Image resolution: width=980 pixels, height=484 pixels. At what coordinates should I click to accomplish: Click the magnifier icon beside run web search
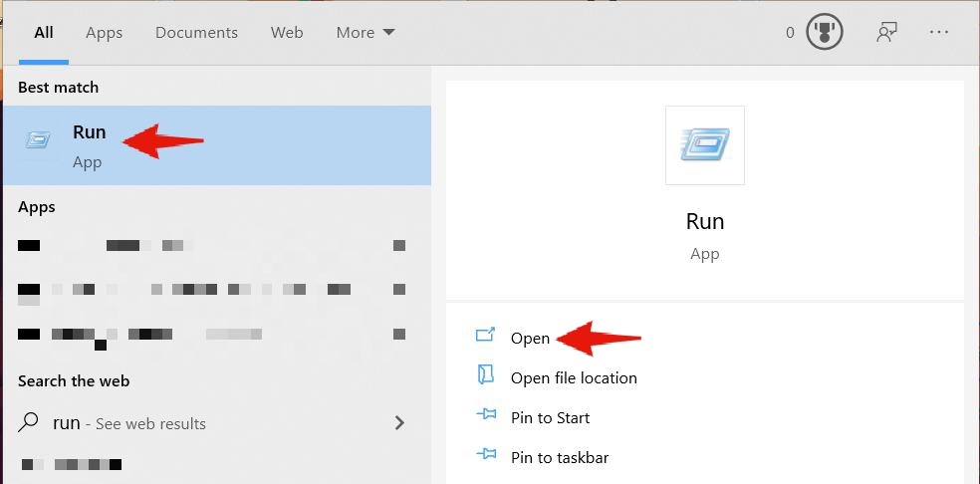click(30, 422)
